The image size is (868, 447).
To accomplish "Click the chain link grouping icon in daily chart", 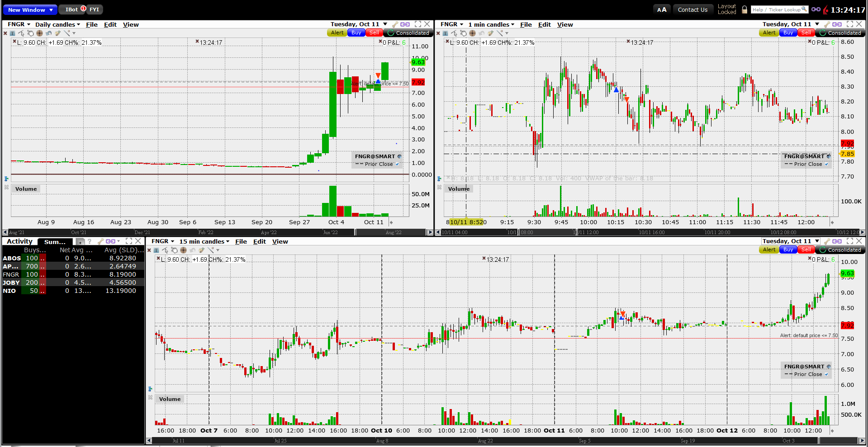I will (x=405, y=24).
